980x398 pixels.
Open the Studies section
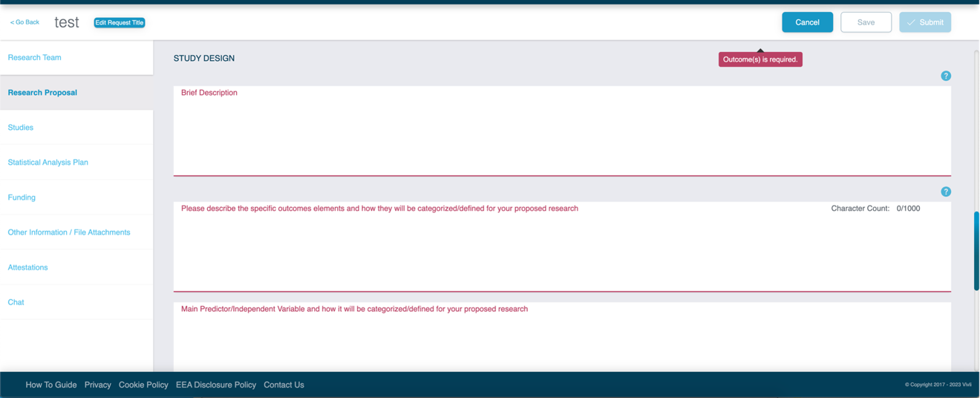[76, 128]
